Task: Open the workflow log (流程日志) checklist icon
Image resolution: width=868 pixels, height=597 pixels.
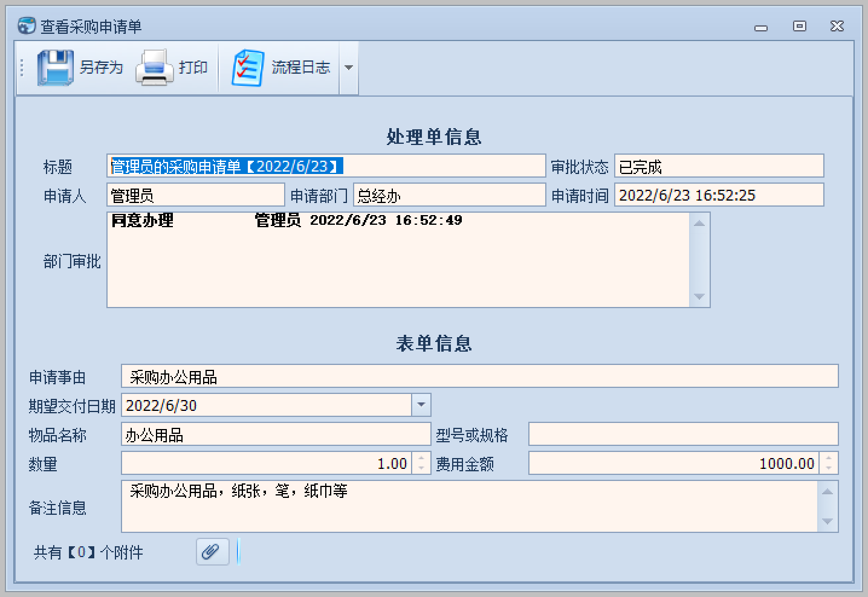Action: pyautogui.click(x=247, y=68)
